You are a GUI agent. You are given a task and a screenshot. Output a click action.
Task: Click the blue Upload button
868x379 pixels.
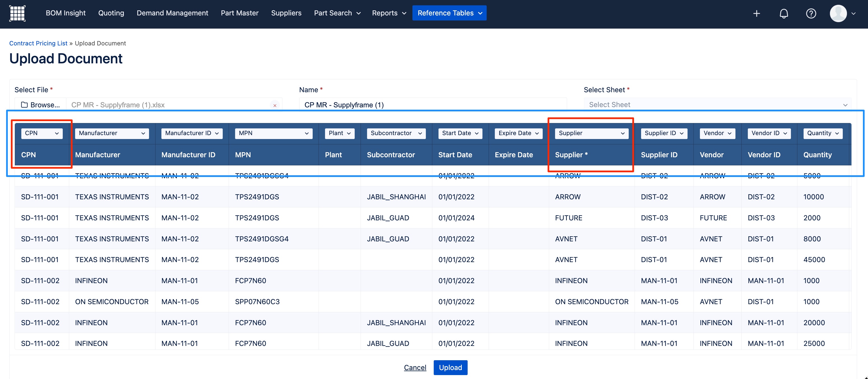[x=450, y=368]
